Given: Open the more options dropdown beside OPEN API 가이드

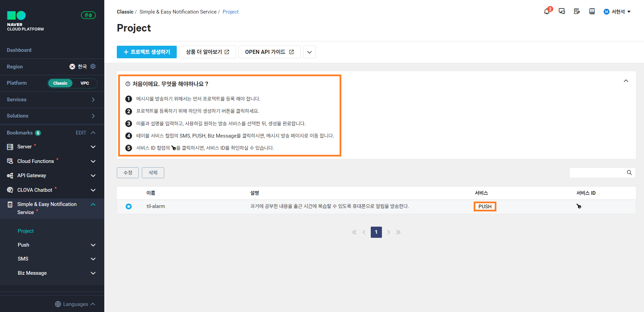Looking at the screenshot, I should tap(309, 52).
